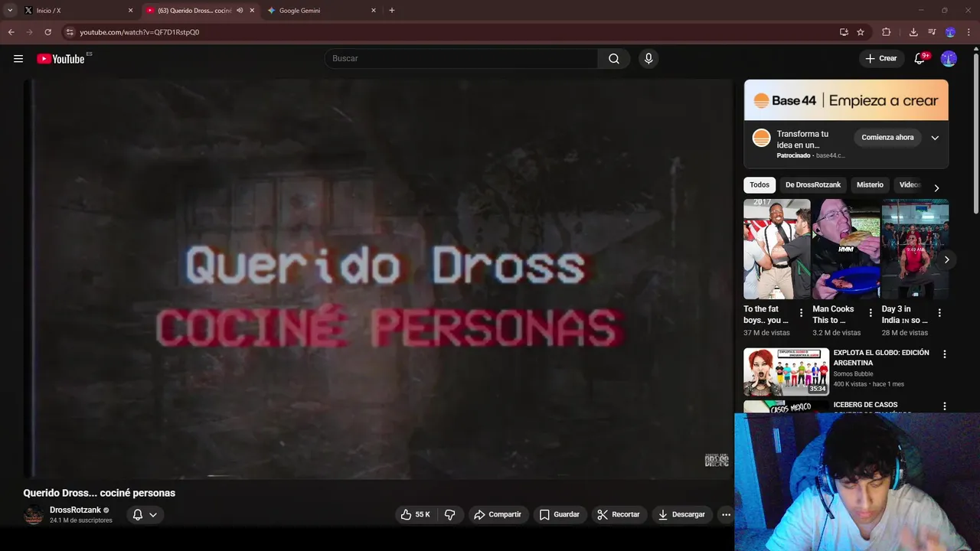Open options for 'EXPLOTA EL GLOBO' video
Screen dimensions: 980x551
(945, 354)
